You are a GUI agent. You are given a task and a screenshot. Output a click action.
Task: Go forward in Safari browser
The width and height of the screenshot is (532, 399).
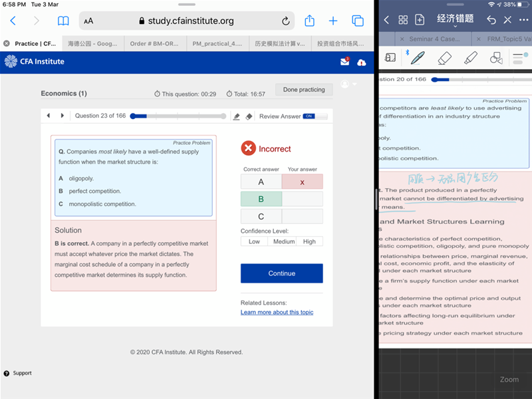pos(37,21)
